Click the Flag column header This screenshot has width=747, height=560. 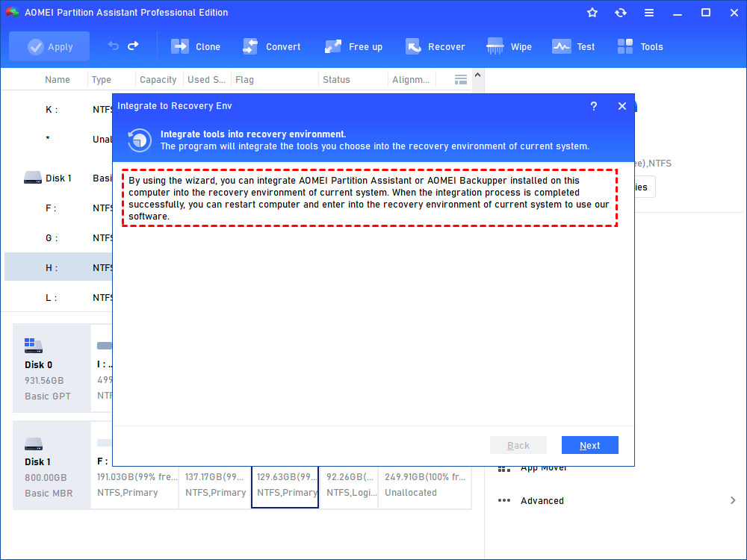click(x=244, y=80)
